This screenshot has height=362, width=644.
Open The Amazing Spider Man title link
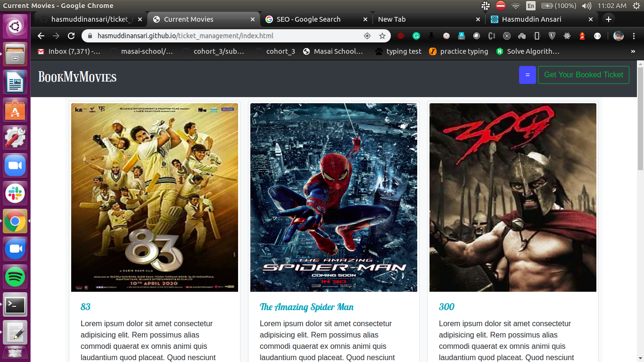(306, 307)
